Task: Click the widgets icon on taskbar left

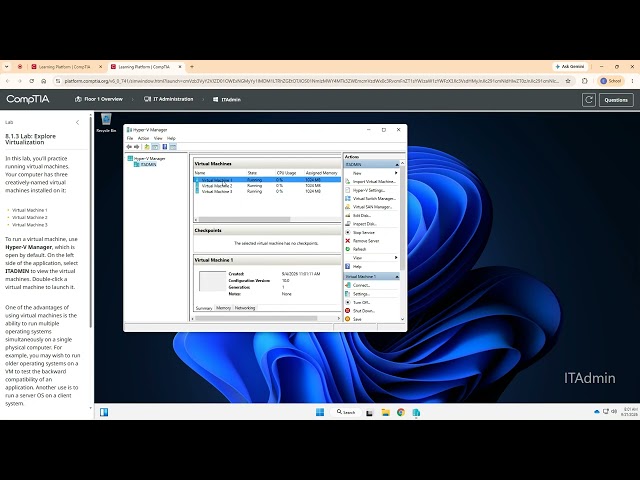Action: click(104, 412)
